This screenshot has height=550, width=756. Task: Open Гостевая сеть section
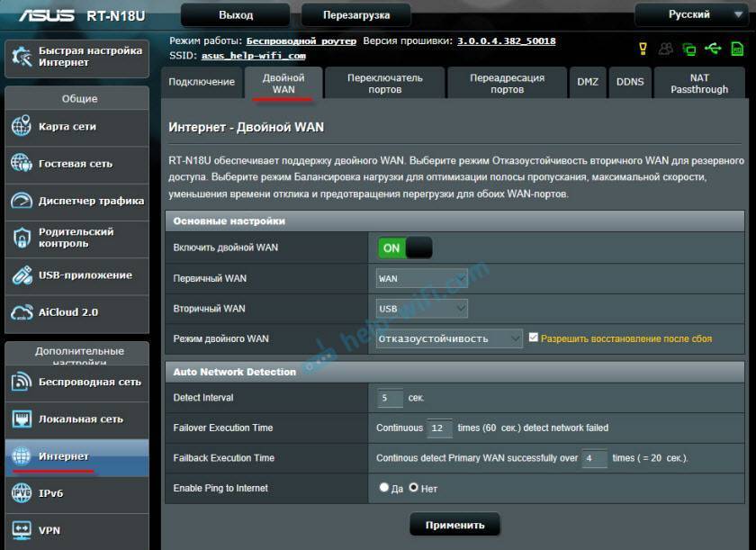click(x=76, y=164)
